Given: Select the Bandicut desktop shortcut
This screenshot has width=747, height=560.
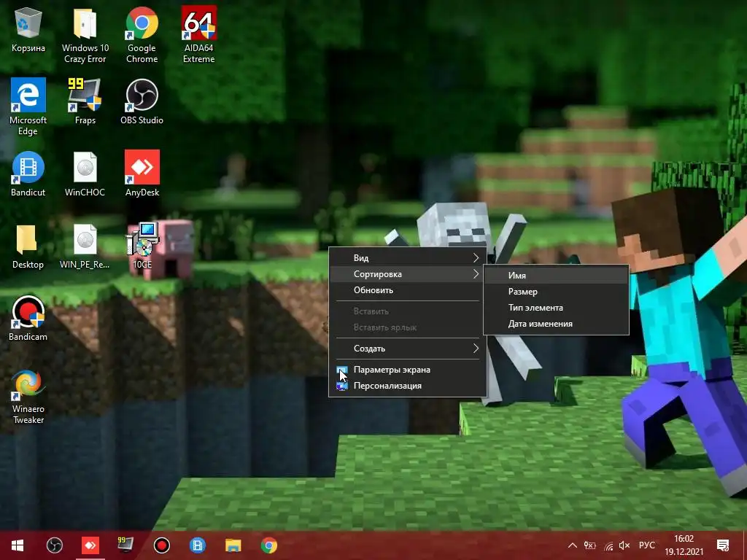Looking at the screenshot, I should point(28,174).
